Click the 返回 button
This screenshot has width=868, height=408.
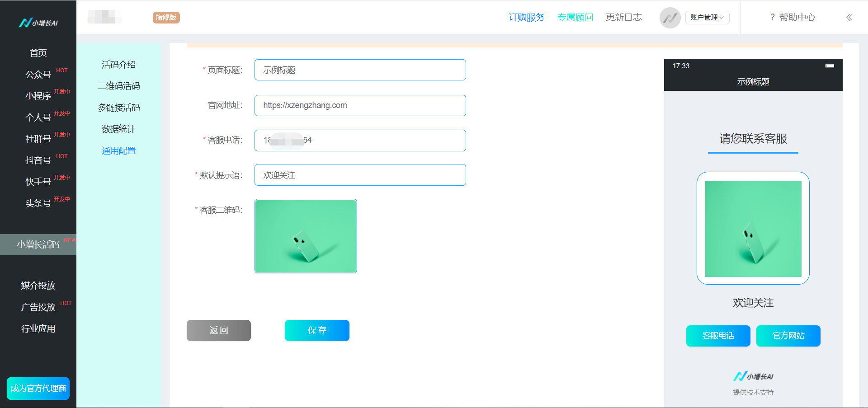[219, 330]
